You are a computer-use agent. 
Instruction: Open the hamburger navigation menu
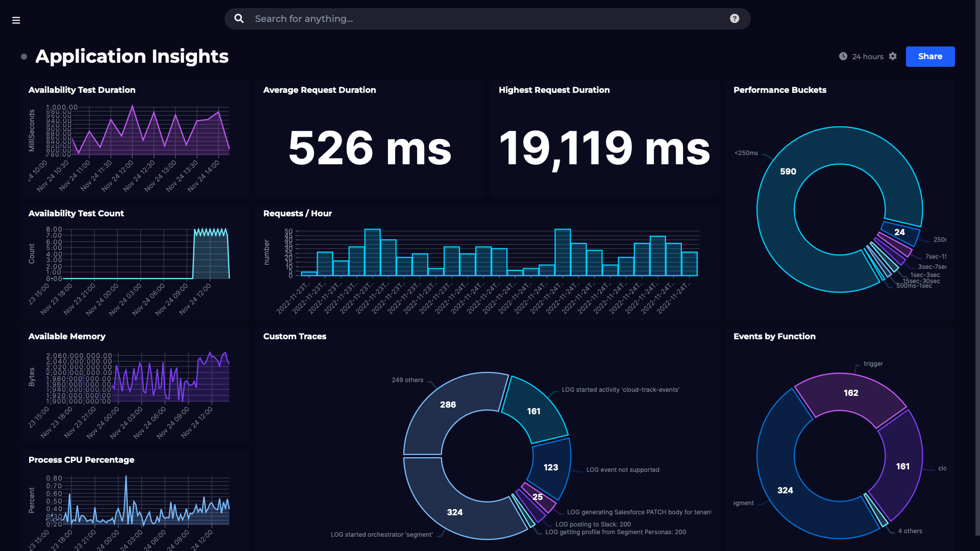[x=16, y=20]
